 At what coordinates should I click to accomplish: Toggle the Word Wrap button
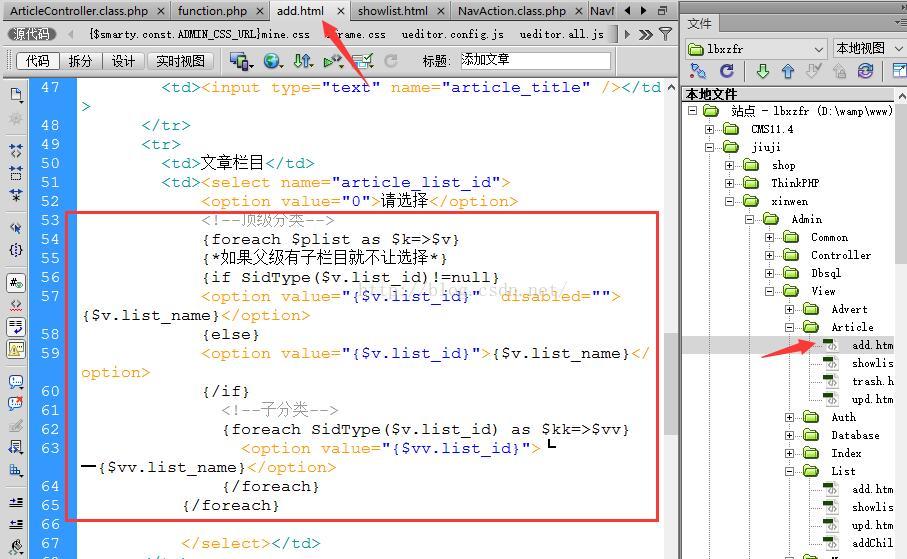16,327
